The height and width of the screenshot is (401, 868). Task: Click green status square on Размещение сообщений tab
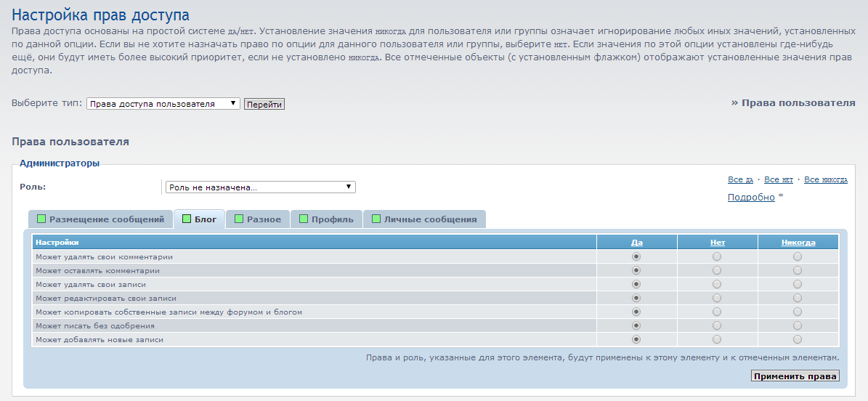pos(41,219)
